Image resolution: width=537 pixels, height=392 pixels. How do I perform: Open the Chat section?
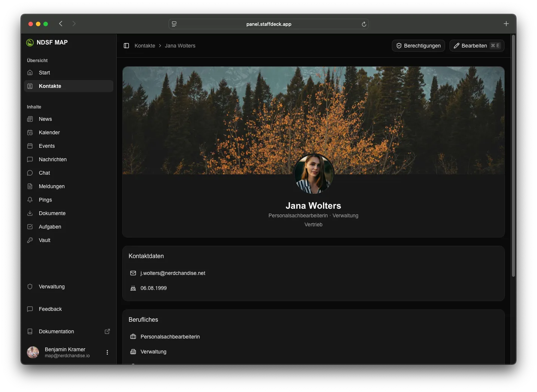pos(69,173)
